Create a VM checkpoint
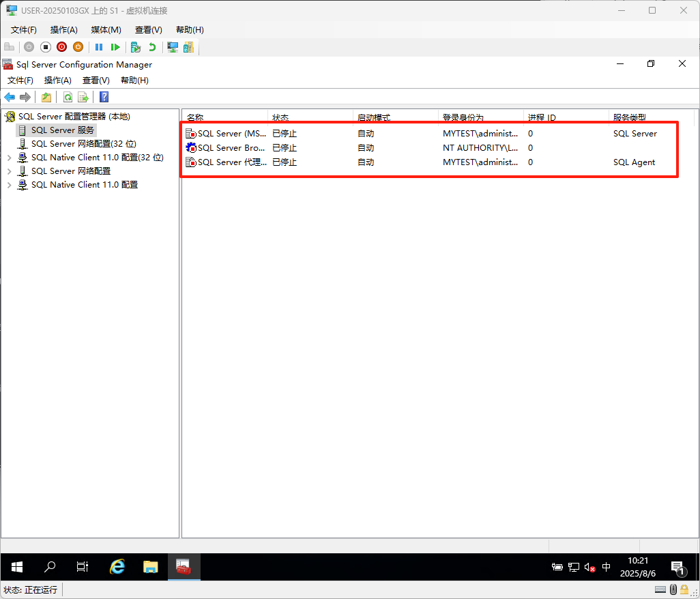 point(136,47)
